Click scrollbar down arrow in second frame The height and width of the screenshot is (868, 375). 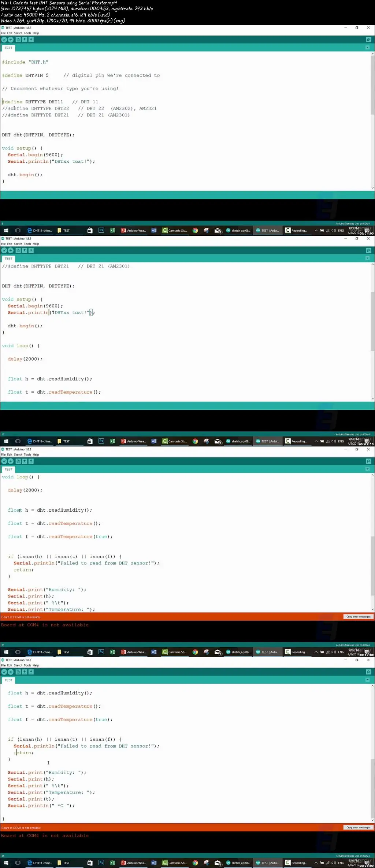pyautogui.click(x=372, y=398)
